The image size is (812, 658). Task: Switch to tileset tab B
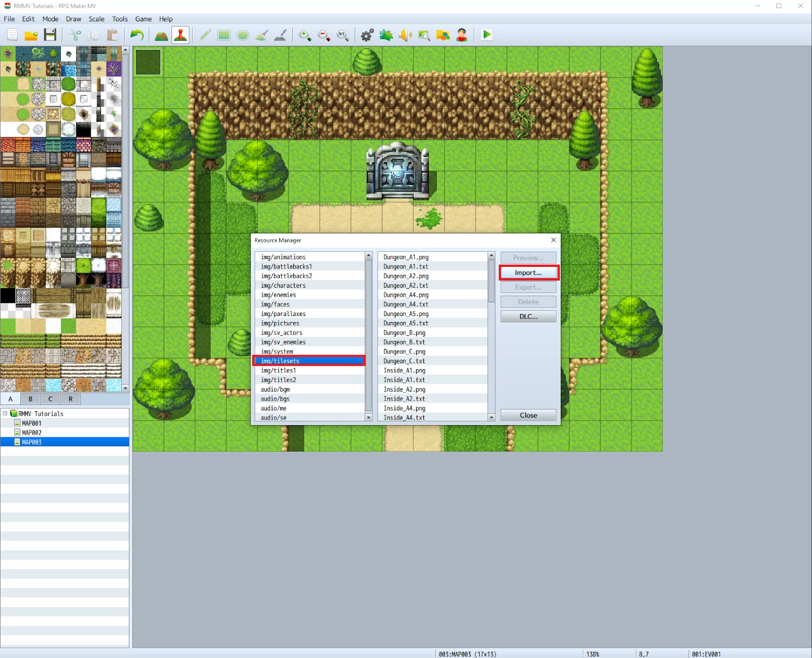[x=30, y=399]
